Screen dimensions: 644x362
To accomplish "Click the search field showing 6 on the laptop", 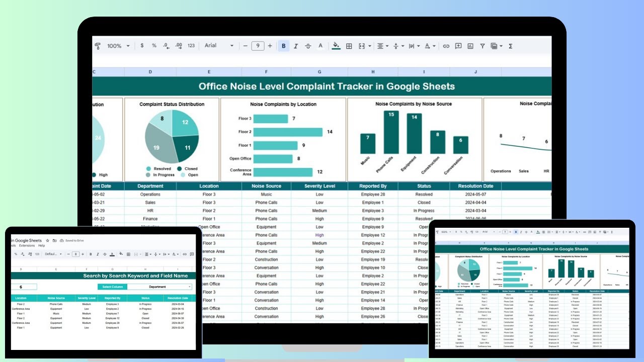I will [x=23, y=287].
